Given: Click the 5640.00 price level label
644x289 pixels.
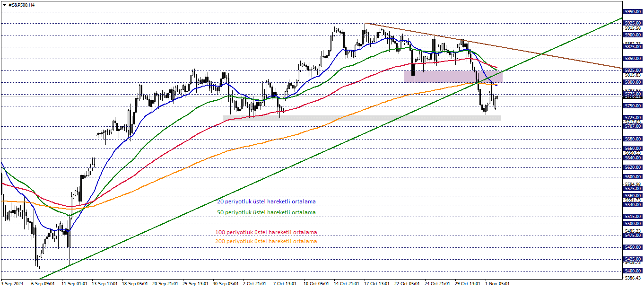Looking at the screenshot, I should [633, 158].
